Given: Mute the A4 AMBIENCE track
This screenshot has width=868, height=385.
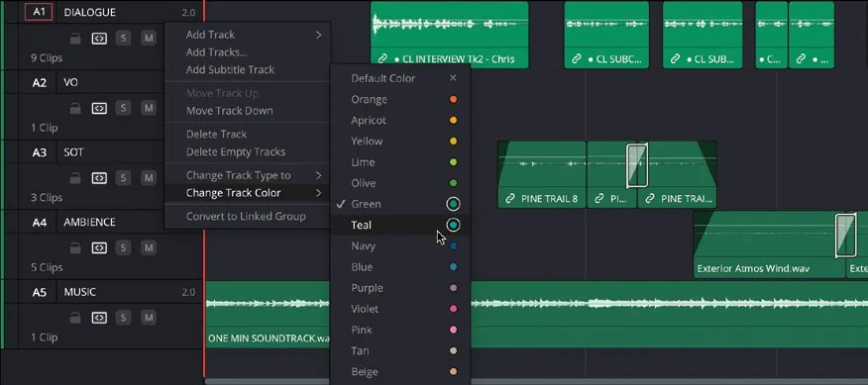Looking at the screenshot, I should click(x=148, y=247).
